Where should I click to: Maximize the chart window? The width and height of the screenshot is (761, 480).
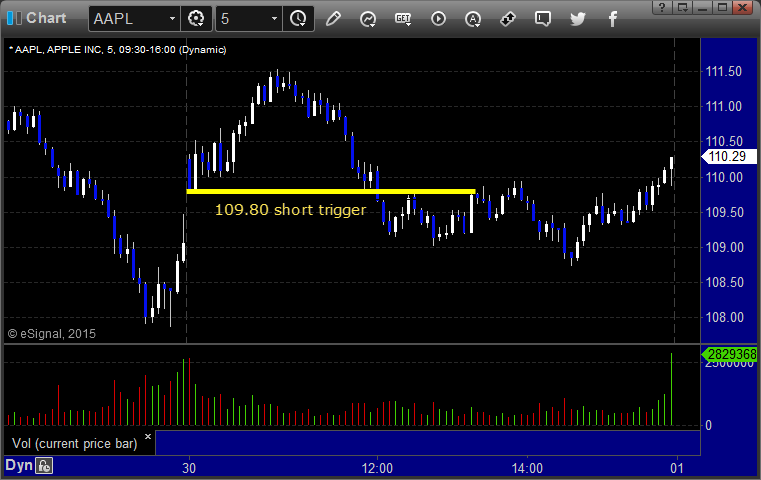[723, 7]
